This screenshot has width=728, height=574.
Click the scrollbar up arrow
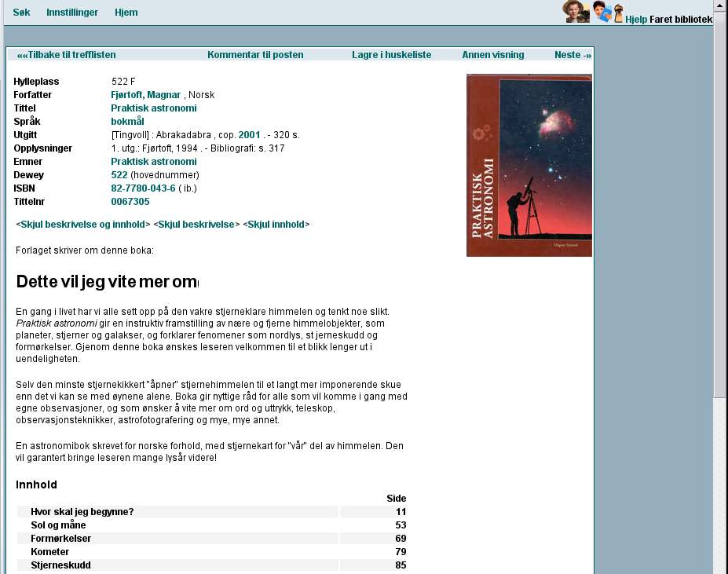720,5
